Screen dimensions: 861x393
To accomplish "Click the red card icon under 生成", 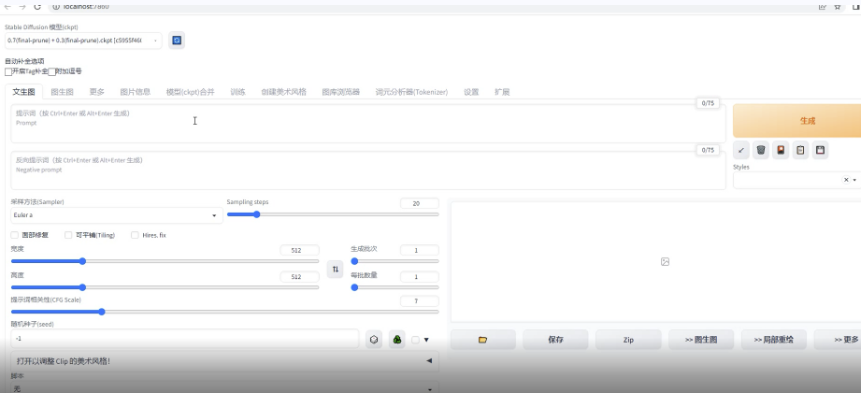I will (x=781, y=150).
